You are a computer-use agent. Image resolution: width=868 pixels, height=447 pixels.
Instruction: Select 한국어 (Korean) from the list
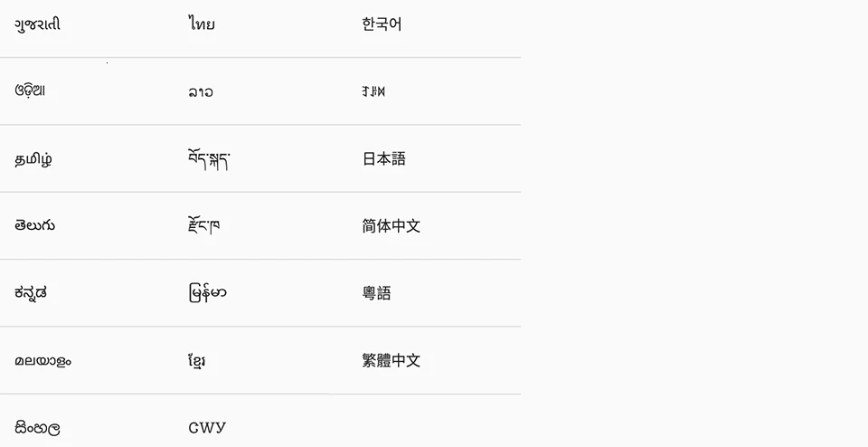coord(382,24)
